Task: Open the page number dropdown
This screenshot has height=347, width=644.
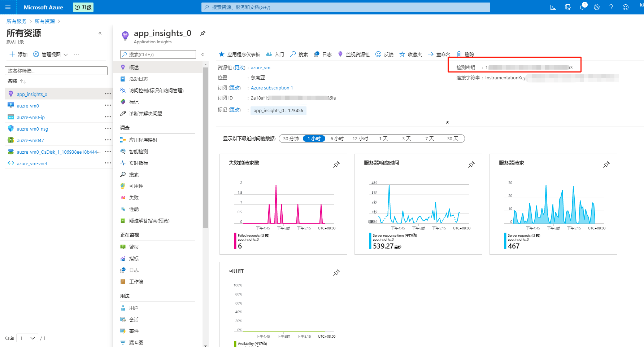Action: point(27,338)
